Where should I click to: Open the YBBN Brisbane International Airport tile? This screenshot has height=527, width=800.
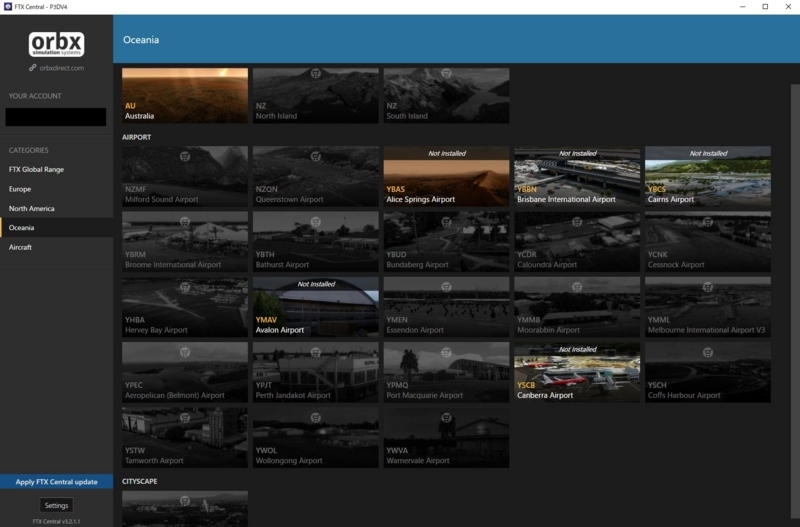pos(577,177)
